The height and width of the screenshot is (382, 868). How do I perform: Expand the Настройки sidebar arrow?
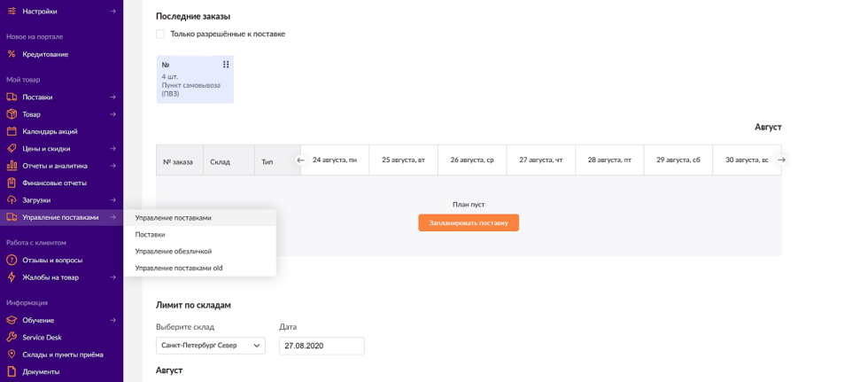112,12
